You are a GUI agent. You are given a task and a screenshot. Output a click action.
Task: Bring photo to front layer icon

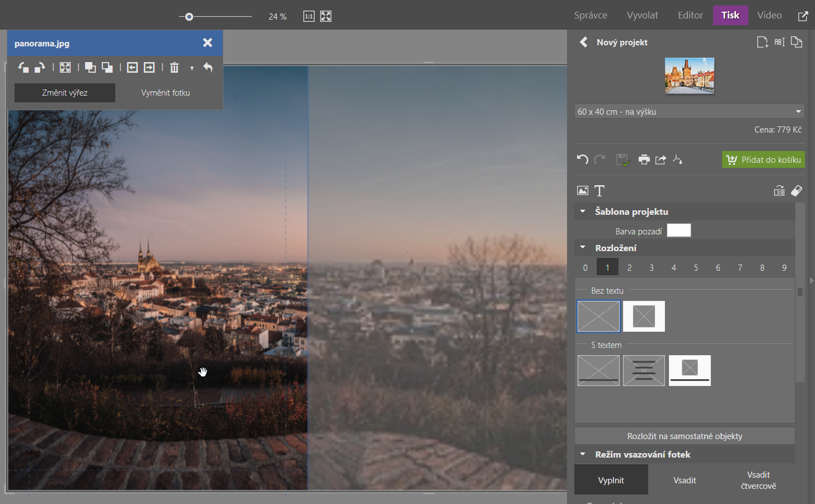click(x=90, y=68)
